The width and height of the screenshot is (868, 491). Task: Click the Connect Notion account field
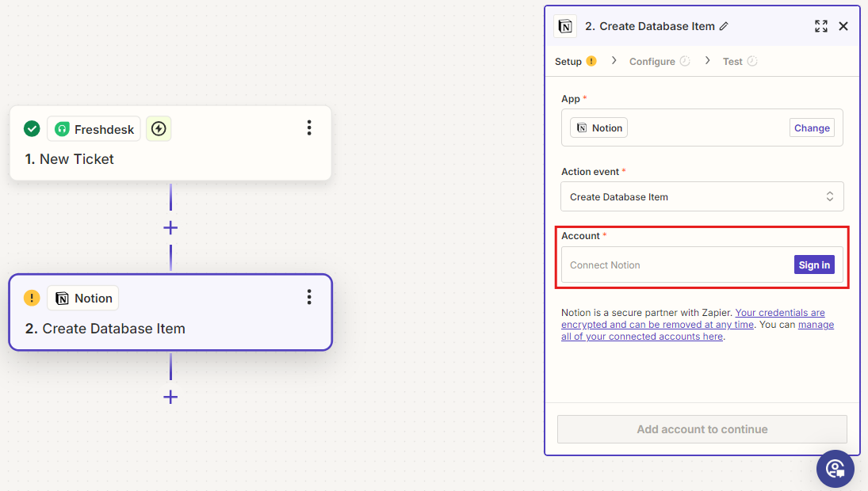[702, 265]
